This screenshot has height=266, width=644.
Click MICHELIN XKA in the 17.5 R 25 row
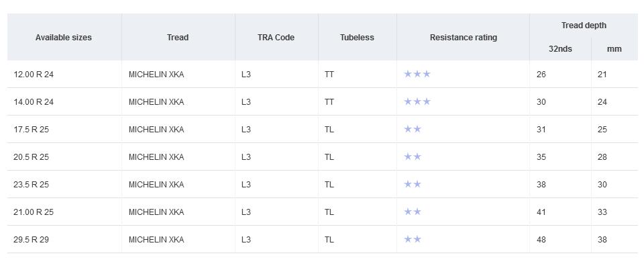[x=156, y=130]
